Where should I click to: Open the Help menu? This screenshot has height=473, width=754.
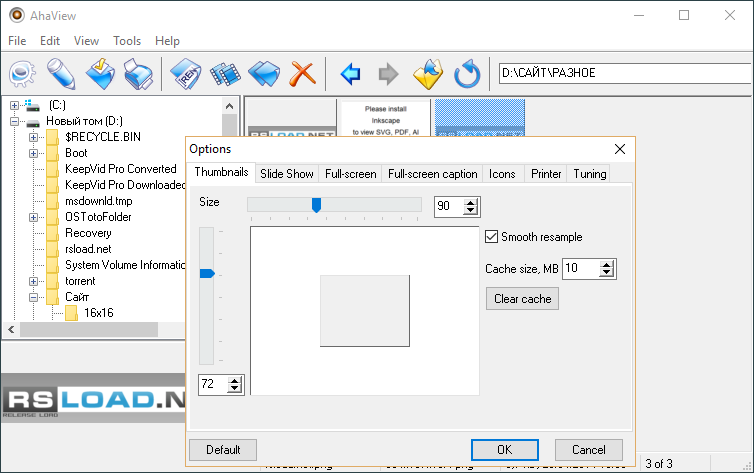(167, 41)
